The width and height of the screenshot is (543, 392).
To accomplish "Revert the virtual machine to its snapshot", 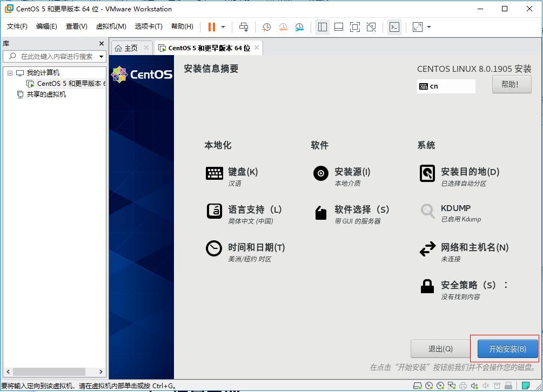I will (x=282, y=27).
